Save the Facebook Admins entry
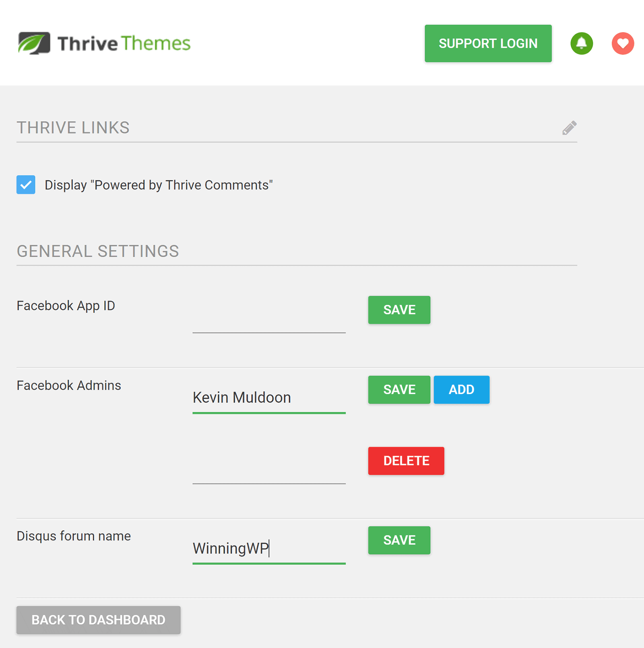The width and height of the screenshot is (644, 648). point(399,390)
